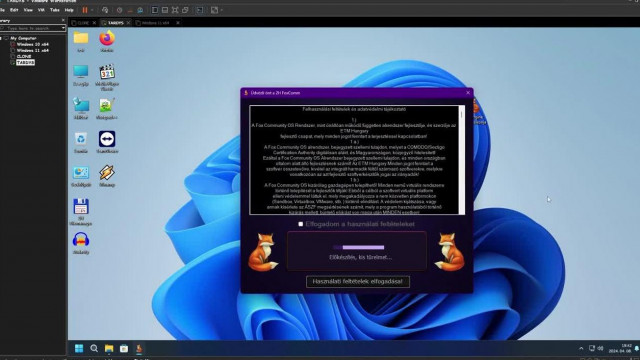Switch to the CLONE VM tab

tap(82, 23)
